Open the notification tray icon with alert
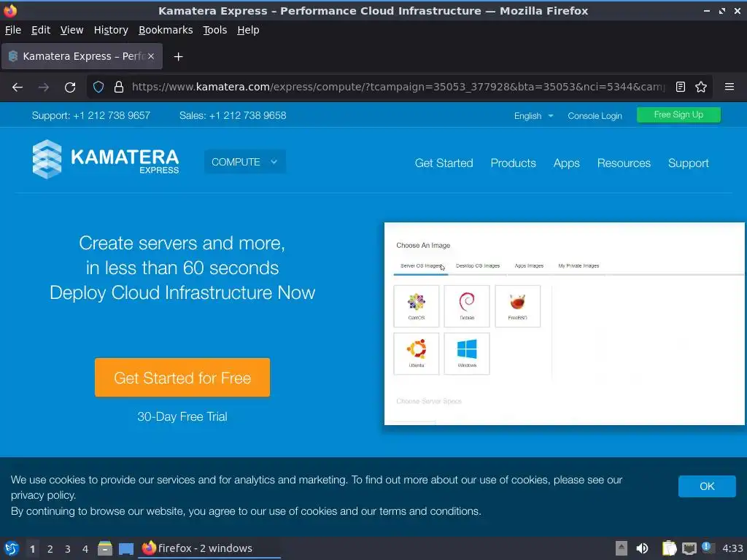The width and height of the screenshot is (747, 560). tap(708, 548)
